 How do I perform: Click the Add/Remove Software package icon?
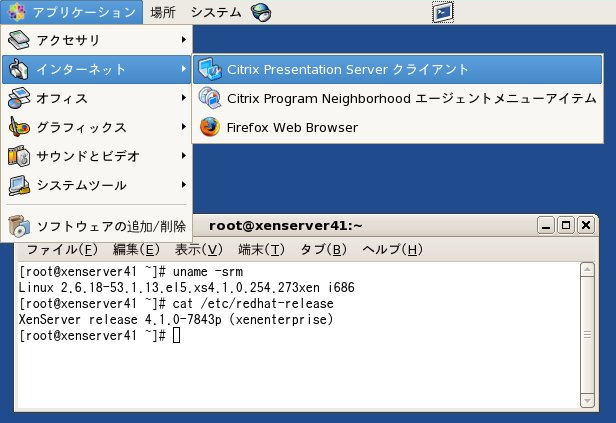click(18, 226)
